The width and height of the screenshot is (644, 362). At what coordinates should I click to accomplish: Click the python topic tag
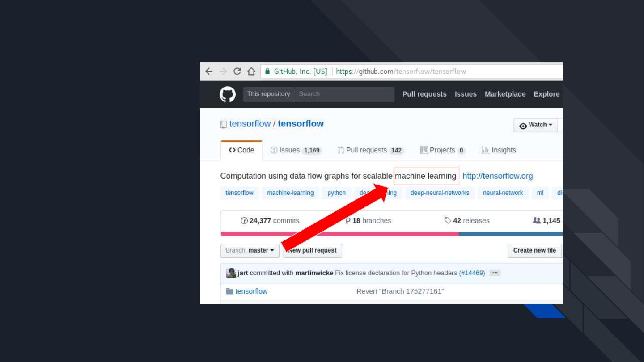pos(336,193)
